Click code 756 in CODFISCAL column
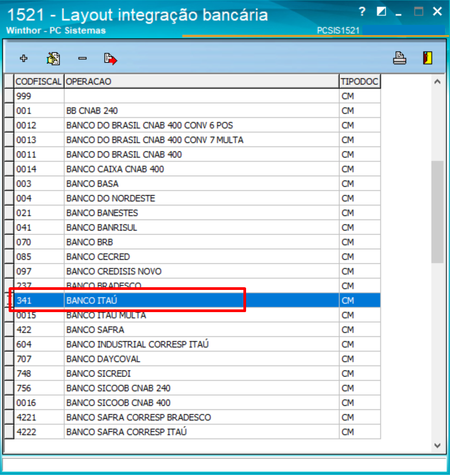450x476 pixels. point(39,388)
